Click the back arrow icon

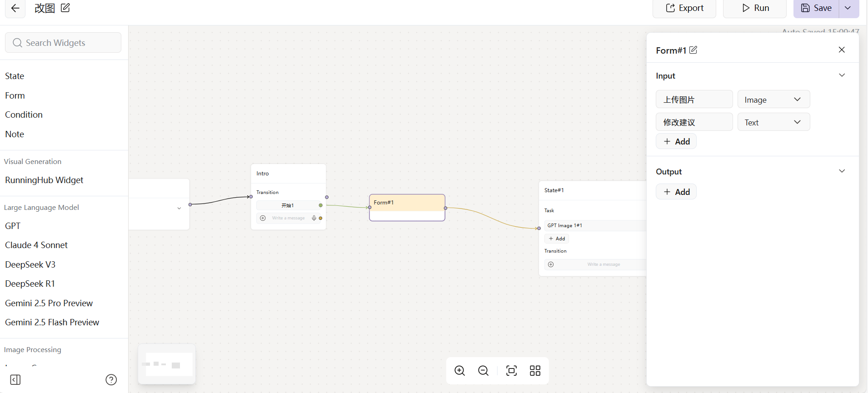coord(15,8)
